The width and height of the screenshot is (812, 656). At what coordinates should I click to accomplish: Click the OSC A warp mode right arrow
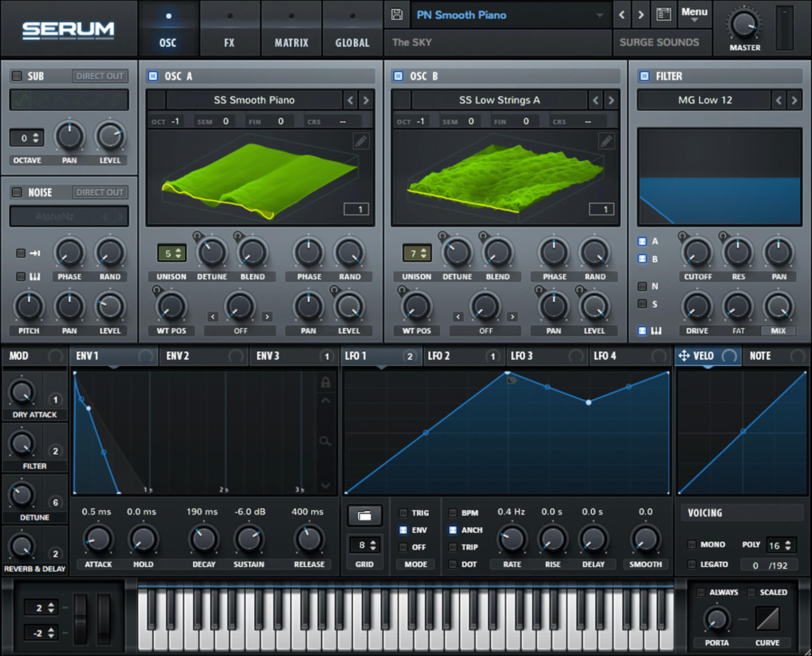[267, 317]
